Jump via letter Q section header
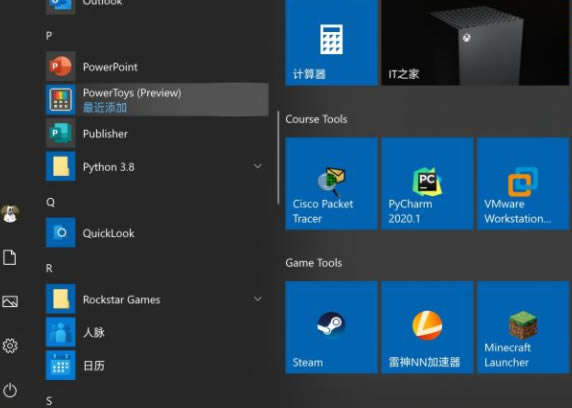 click(x=50, y=202)
